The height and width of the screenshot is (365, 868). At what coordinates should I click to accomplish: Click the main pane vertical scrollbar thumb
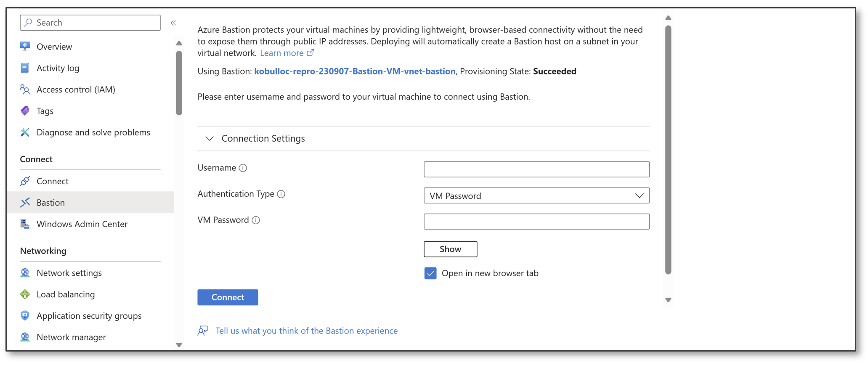point(668,150)
